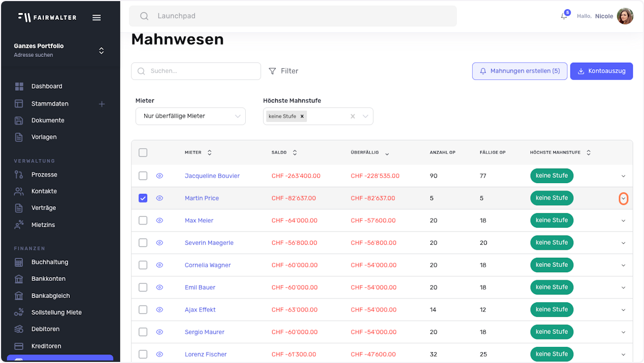
Task: Click the Prozesse branch icon
Action: 19,175
